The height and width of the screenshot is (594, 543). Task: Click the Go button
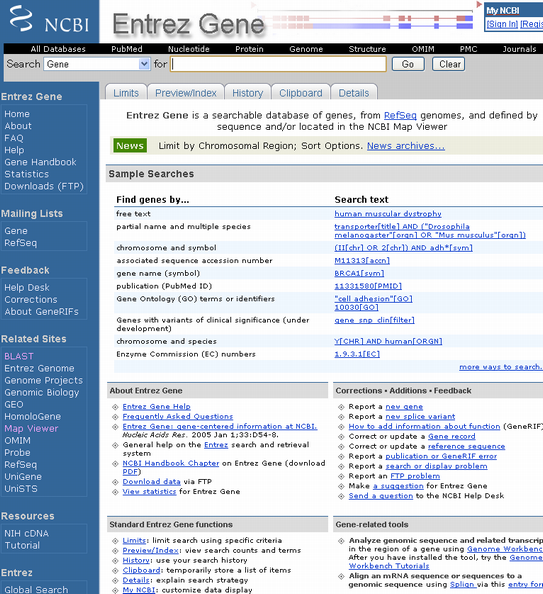tap(408, 64)
